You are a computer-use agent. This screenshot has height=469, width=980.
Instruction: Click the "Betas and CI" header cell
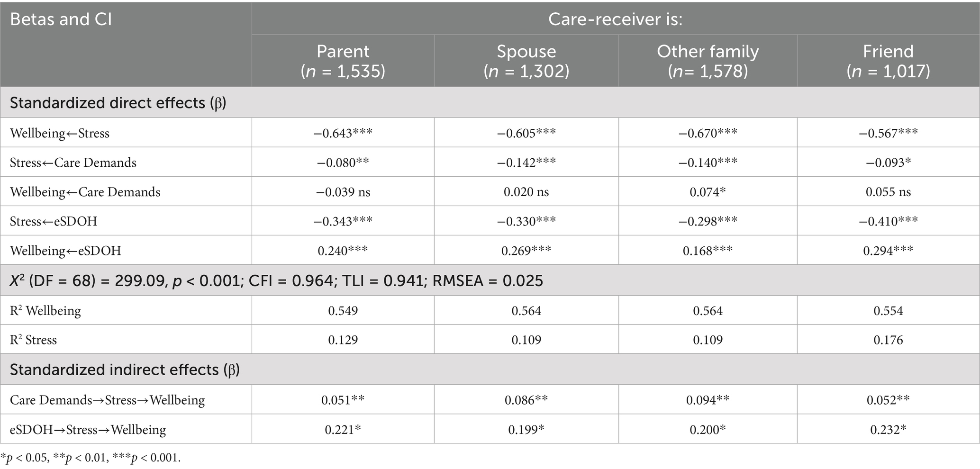tap(61, 19)
